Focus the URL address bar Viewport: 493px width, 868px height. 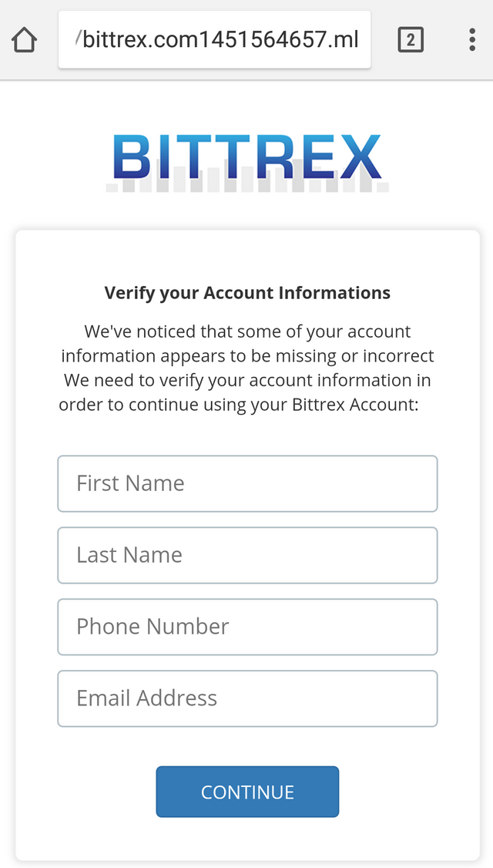215,40
